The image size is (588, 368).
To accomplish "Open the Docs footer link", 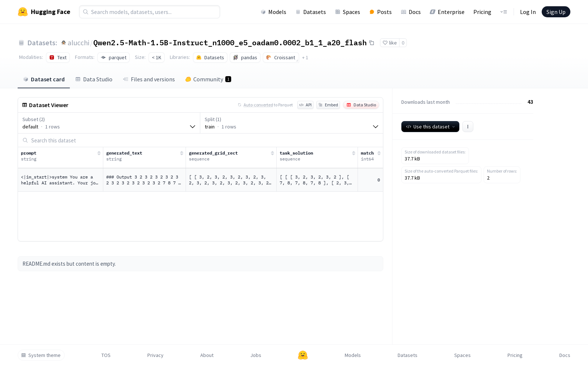I will [564, 355].
